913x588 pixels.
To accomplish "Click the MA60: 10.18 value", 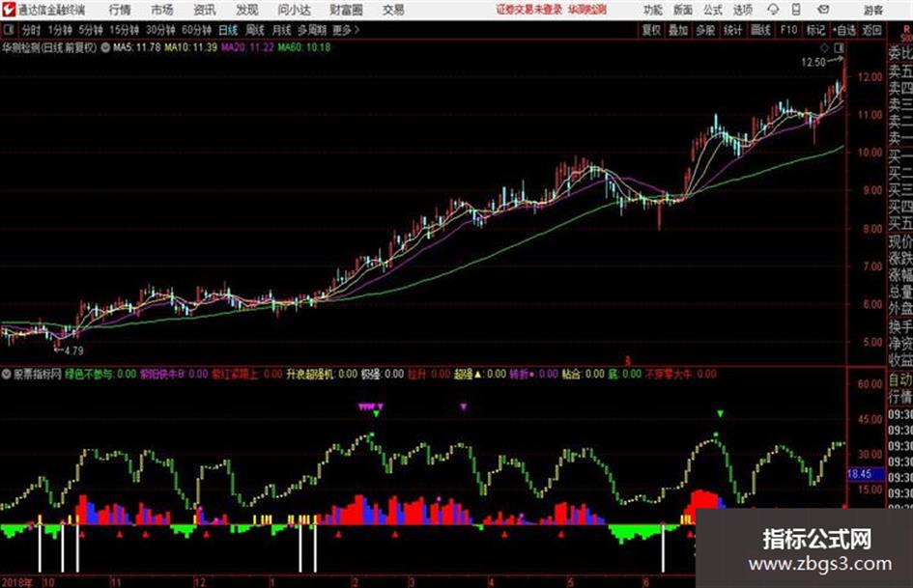I will click(304, 47).
